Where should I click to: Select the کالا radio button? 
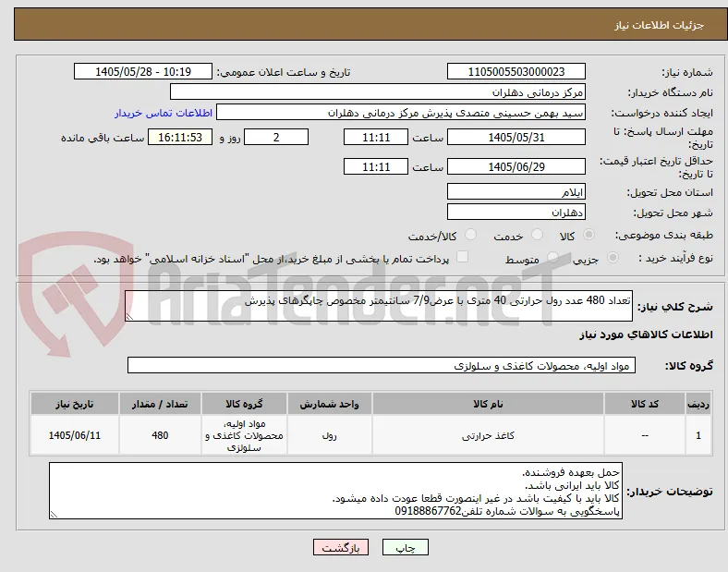point(588,235)
